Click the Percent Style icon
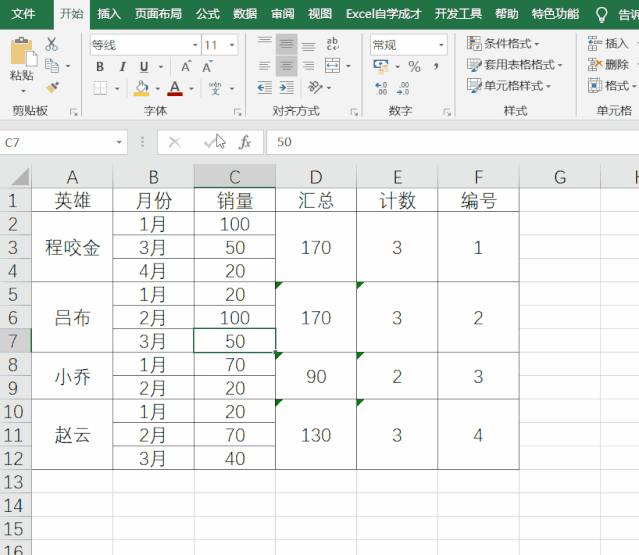 coord(414,66)
